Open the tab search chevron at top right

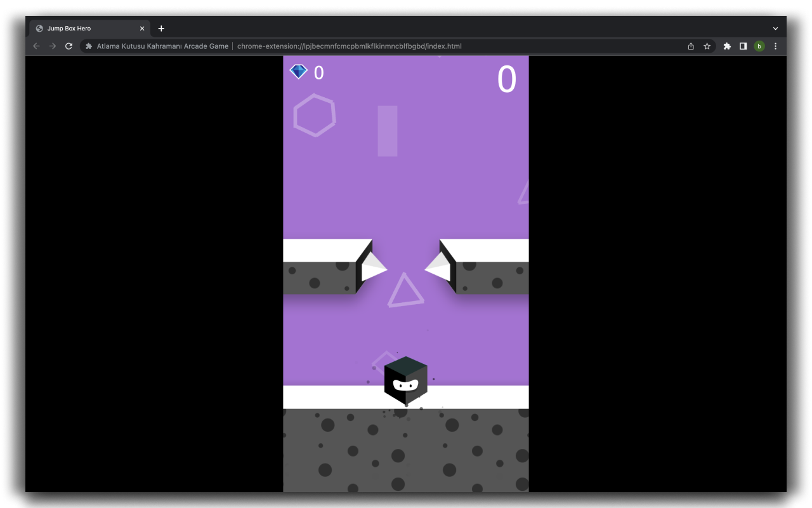click(775, 28)
